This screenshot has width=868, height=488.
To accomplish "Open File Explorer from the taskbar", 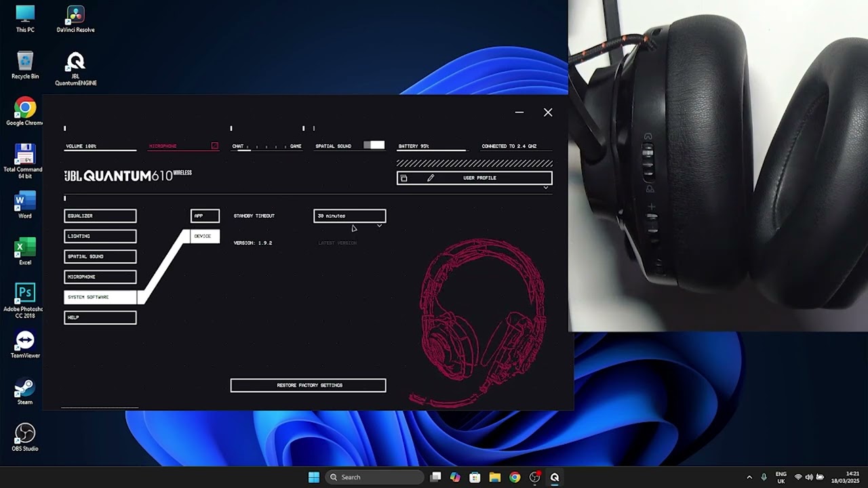I will click(494, 477).
